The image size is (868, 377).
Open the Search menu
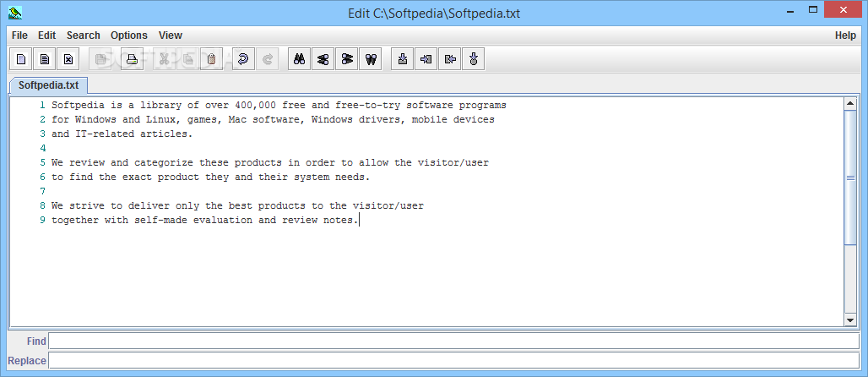[84, 35]
